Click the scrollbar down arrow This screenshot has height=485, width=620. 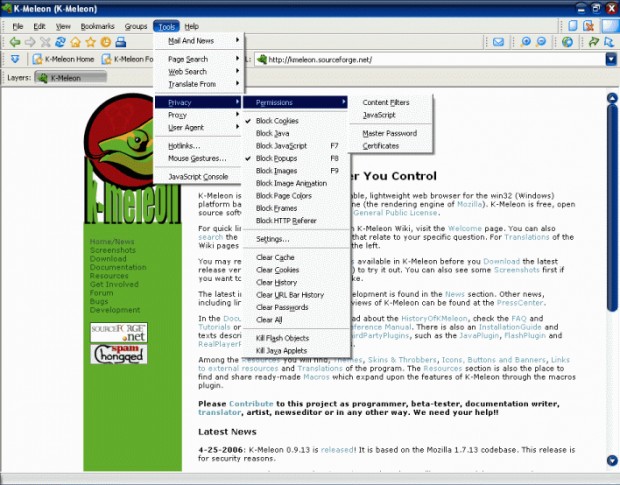click(x=612, y=460)
